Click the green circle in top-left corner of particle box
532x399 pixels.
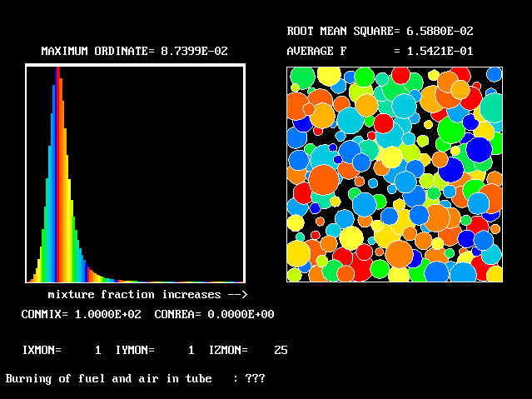tap(301, 77)
